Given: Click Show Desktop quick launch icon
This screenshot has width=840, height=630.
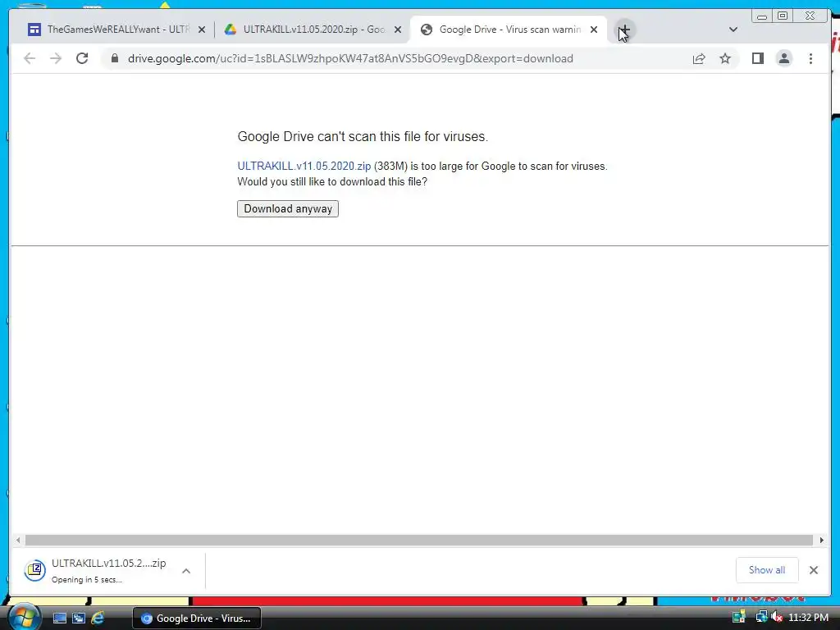Looking at the screenshot, I should pos(59,618).
